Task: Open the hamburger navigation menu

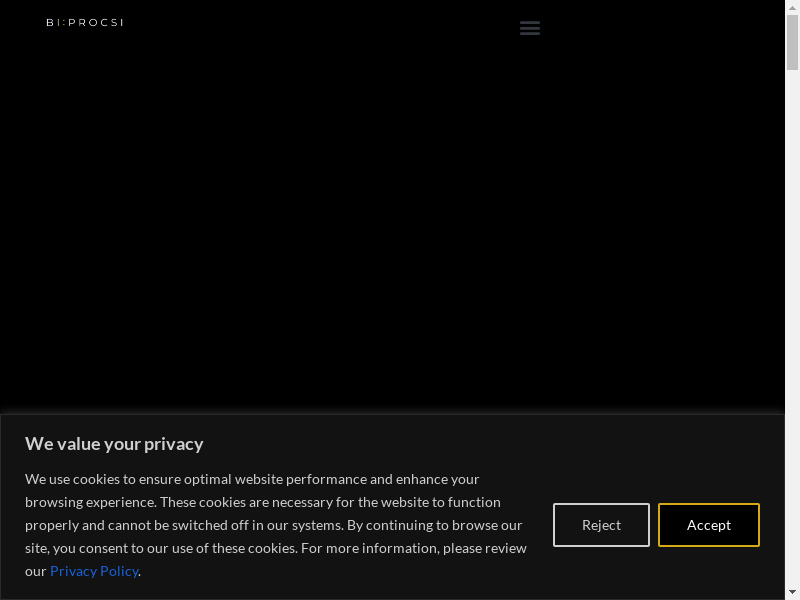Action: (530, 28)
